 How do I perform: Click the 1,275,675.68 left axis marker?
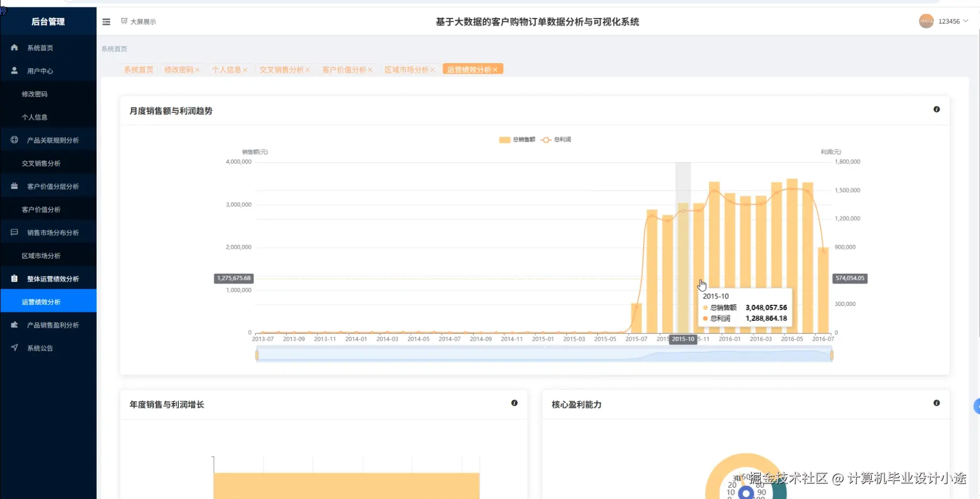pos(233,278)
